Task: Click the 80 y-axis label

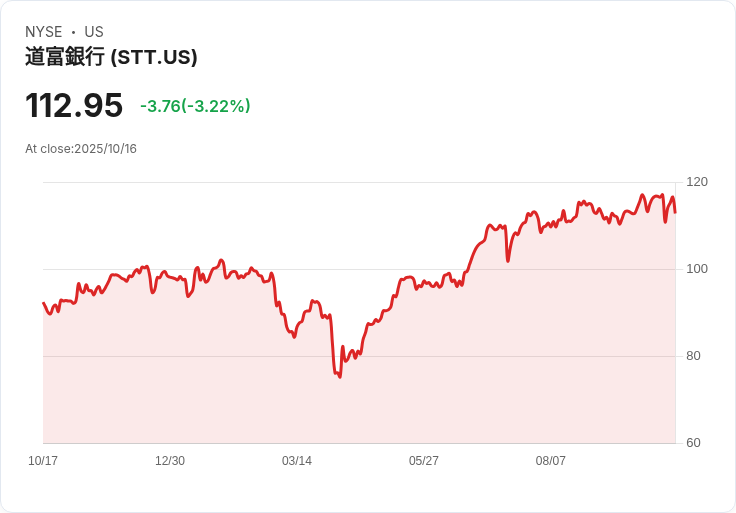Action: (693, 356)
